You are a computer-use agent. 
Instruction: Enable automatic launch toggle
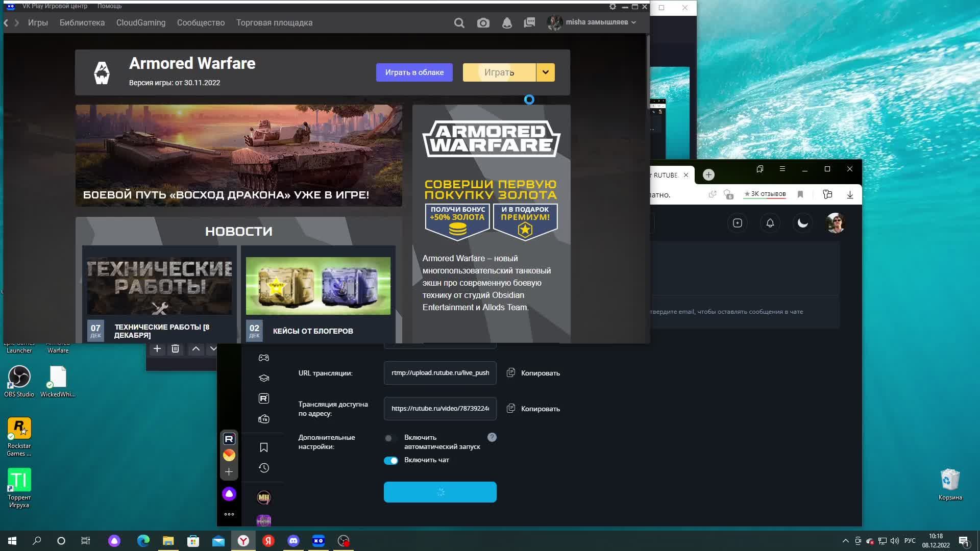pyautogui.click(x=390, y=438)
